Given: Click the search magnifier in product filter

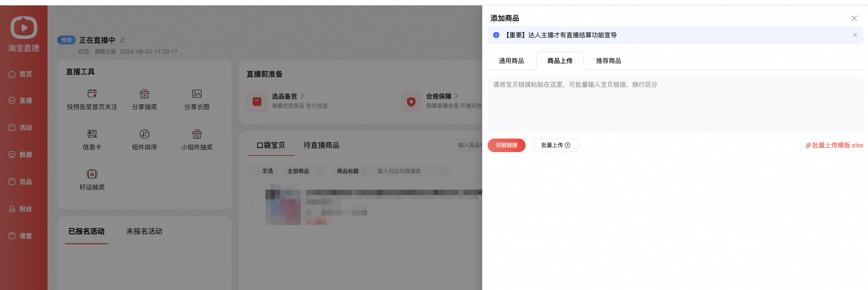Looking at the screenshot, I should pos(445,171).
